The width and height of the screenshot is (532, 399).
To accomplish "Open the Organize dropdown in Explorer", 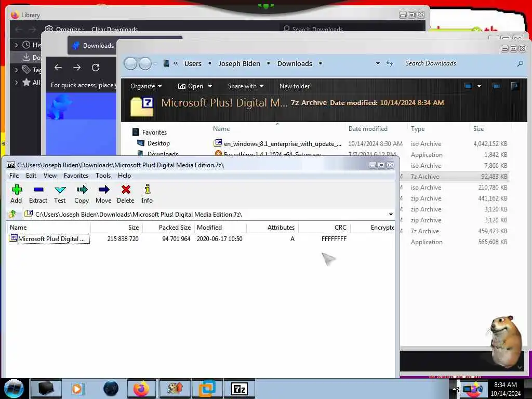I will click(146, 86).
